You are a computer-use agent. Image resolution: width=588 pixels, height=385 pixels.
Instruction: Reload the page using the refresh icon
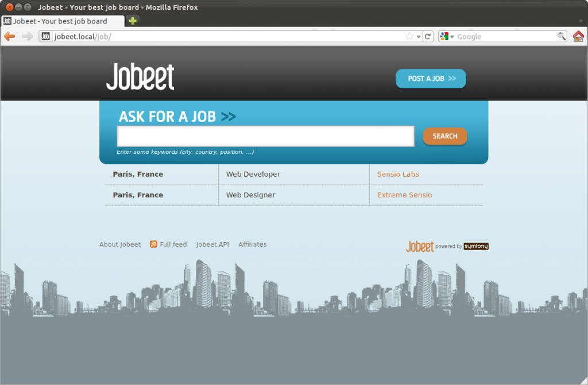[427, 36]
